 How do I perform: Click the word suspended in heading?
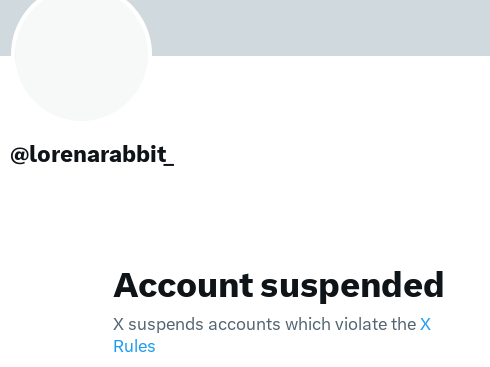[x=352, y=286]
